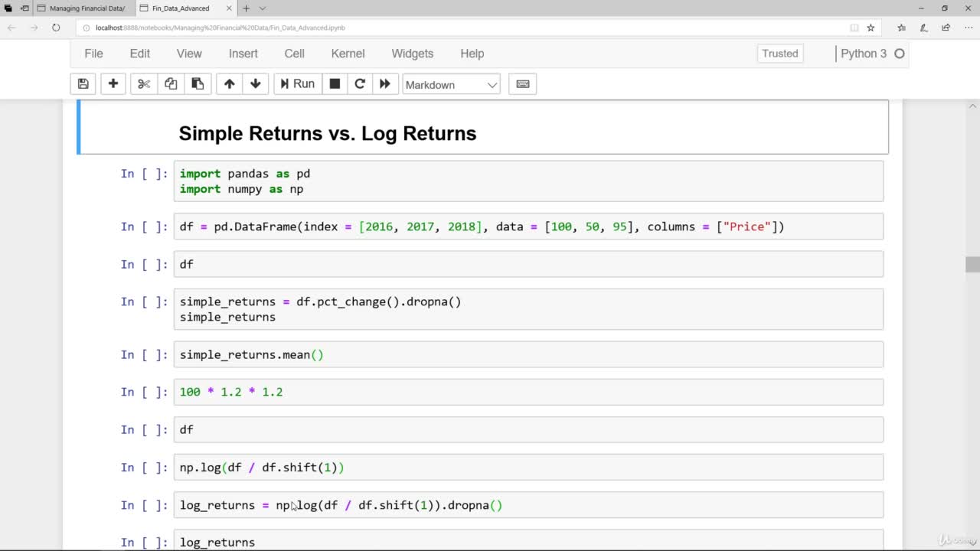This screenshot has width=980, height=551.
Task: Open the View menu
Action: [x=189, y=54]
